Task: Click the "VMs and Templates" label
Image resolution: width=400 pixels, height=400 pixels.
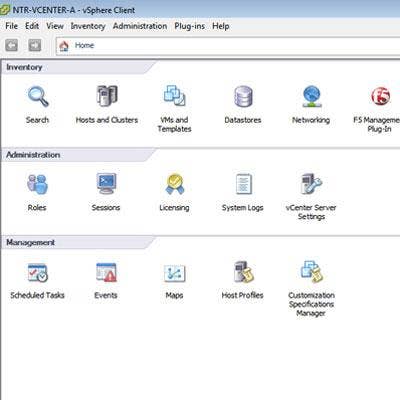Action: pos(174,124)
